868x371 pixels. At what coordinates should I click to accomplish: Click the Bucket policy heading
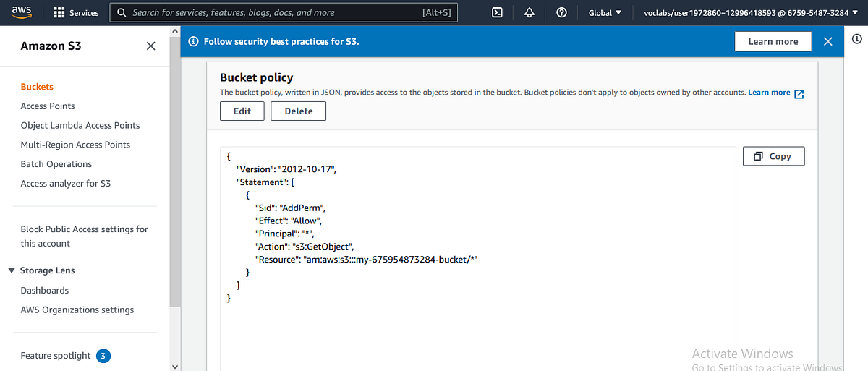257,77
